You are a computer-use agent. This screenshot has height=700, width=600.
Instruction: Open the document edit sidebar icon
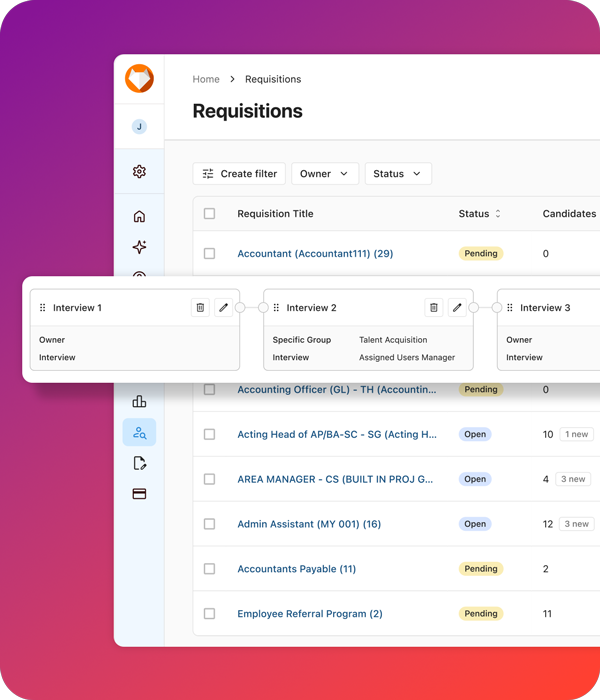coord(139,464)
